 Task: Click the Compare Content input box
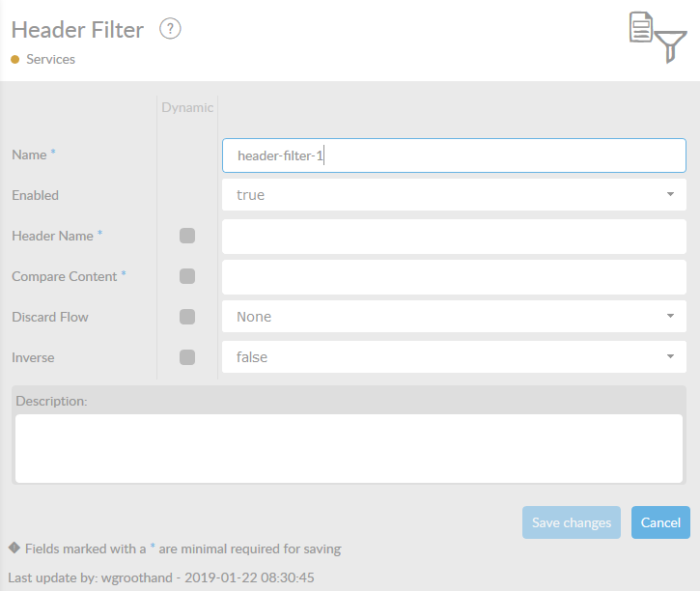(454, 276)
